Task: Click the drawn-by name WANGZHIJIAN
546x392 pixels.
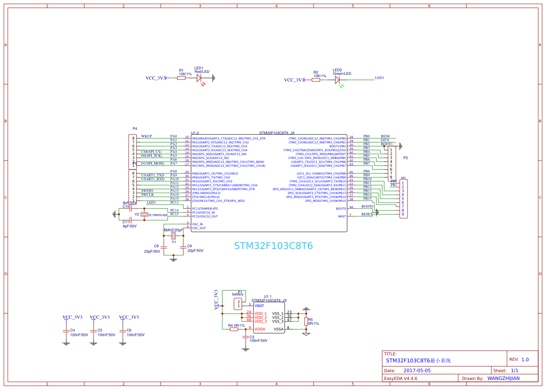Action: tap(503, 378)
